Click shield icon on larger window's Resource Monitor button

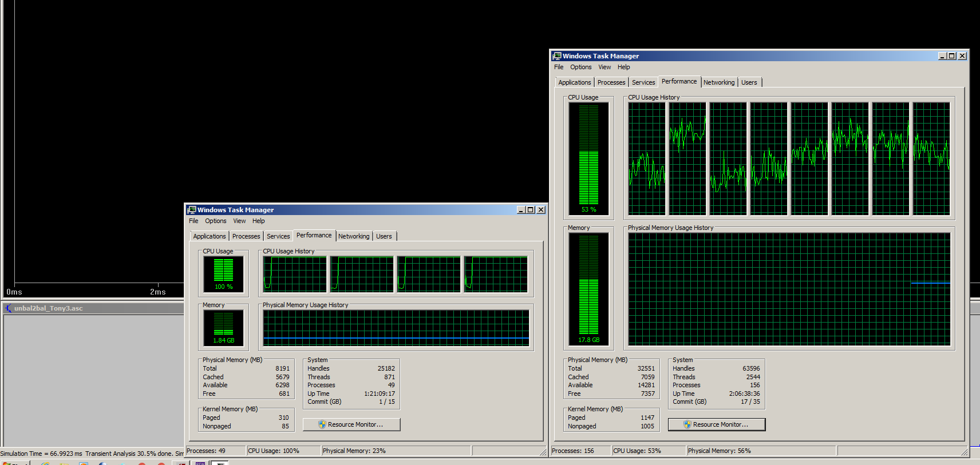click(687, 424)
